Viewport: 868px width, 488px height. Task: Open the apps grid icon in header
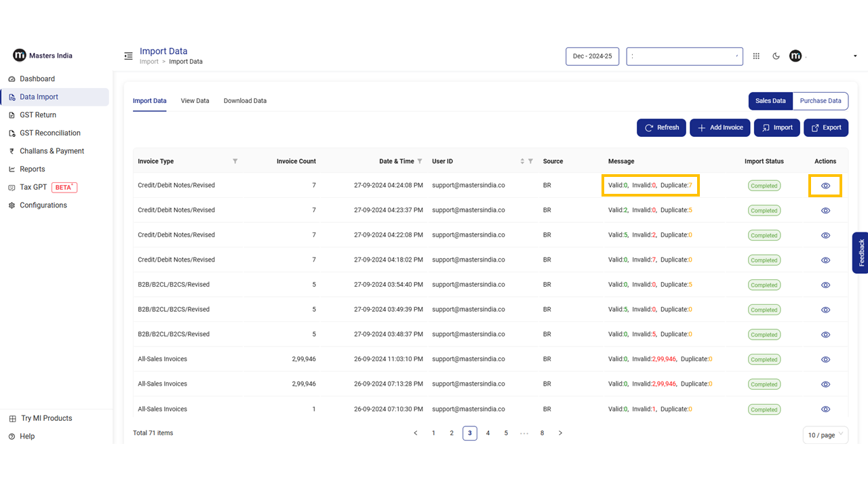(x=756, y=56)
